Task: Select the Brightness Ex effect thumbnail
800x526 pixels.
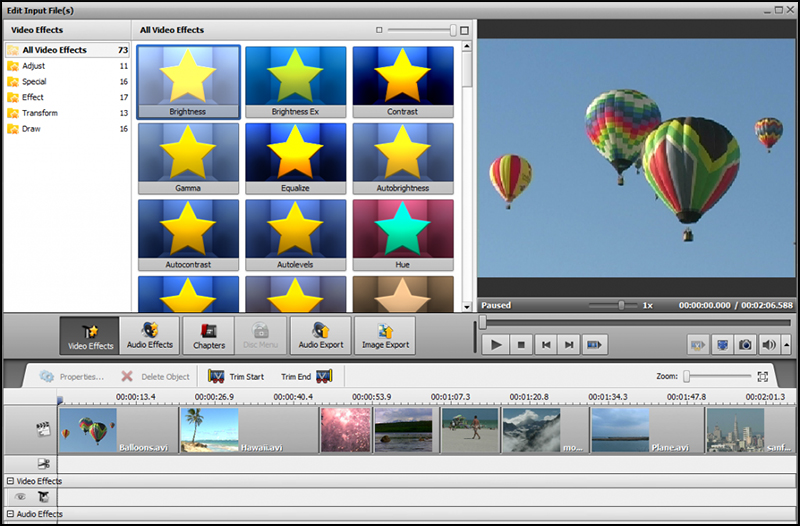Action: (295, 82)
